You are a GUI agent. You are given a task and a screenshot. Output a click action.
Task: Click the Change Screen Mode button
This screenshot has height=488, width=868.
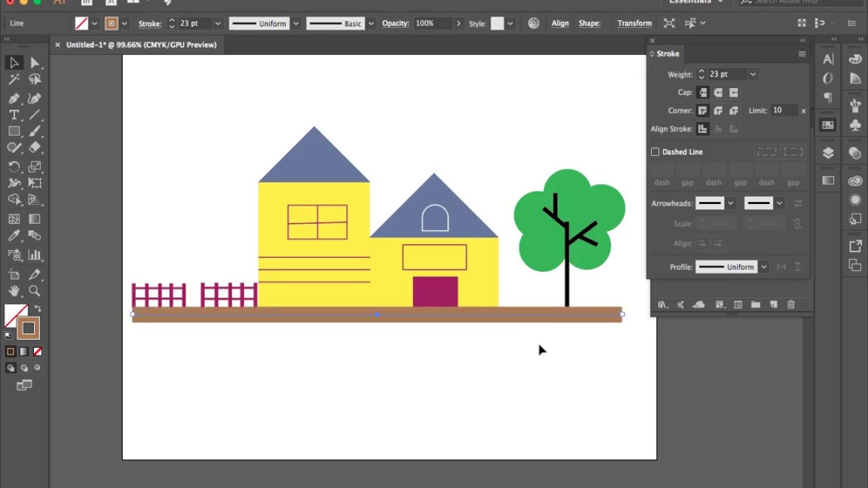[24, 386]
